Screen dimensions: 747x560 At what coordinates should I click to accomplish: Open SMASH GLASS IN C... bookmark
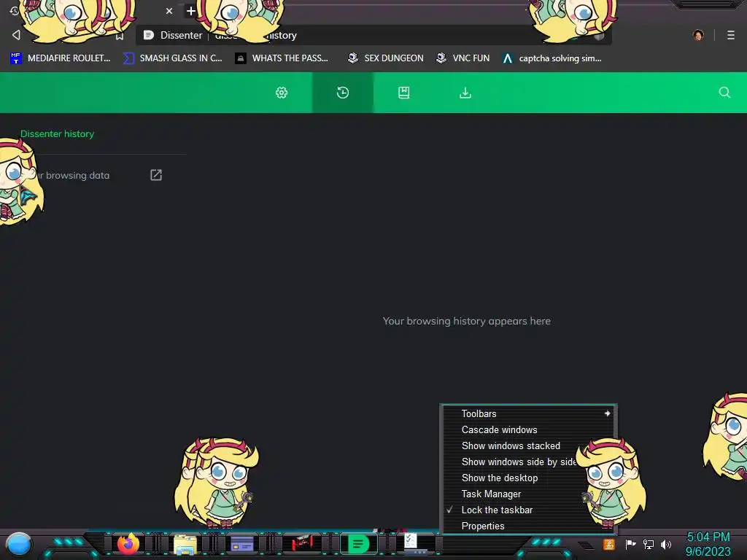click(172, 58)
